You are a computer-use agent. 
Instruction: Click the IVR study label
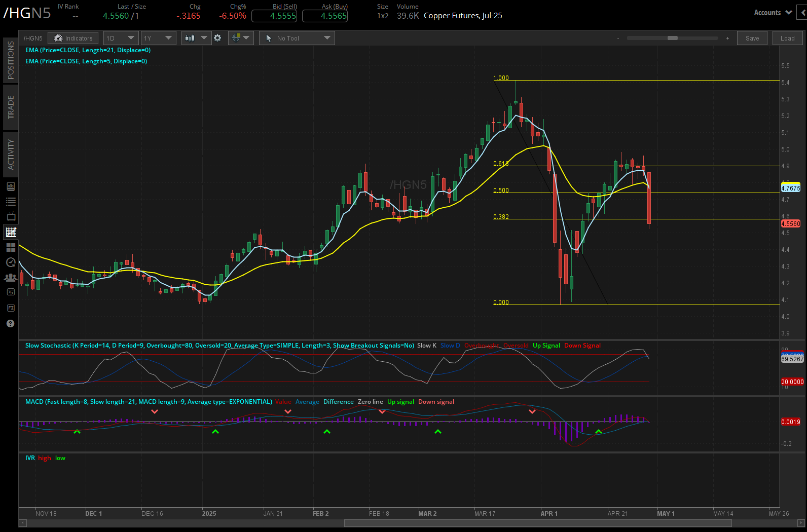30,458
